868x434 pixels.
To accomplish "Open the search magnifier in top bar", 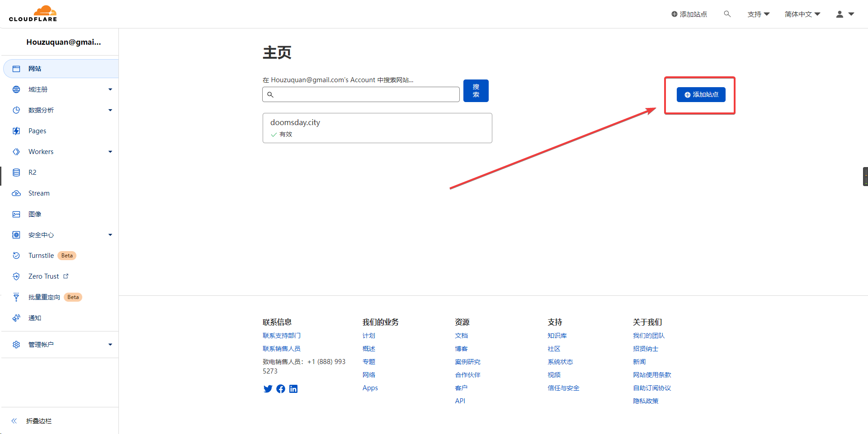I will pos(727,14).
